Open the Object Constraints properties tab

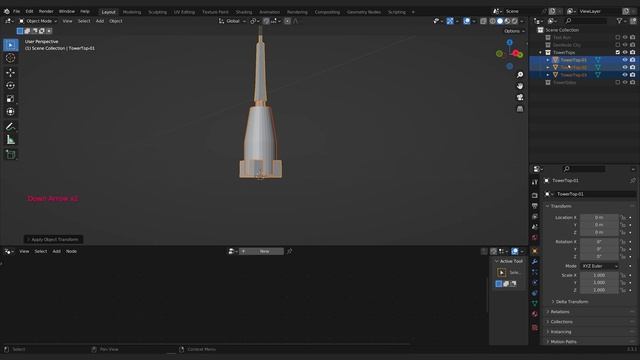(x=535, y=293)
